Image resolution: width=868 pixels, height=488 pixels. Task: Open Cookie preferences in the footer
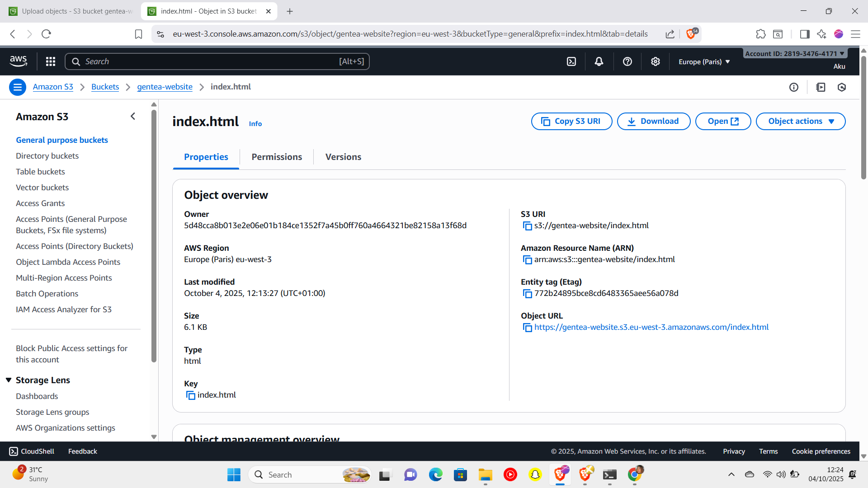click(x=821, y=451)
